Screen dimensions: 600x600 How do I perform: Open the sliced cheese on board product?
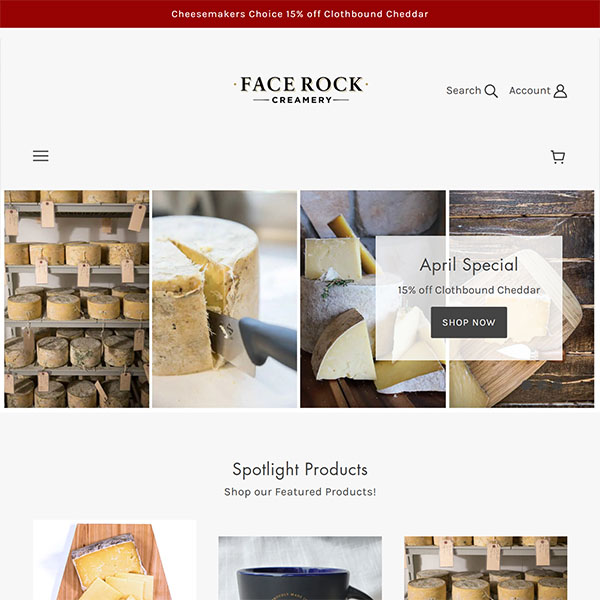[115, 560]
